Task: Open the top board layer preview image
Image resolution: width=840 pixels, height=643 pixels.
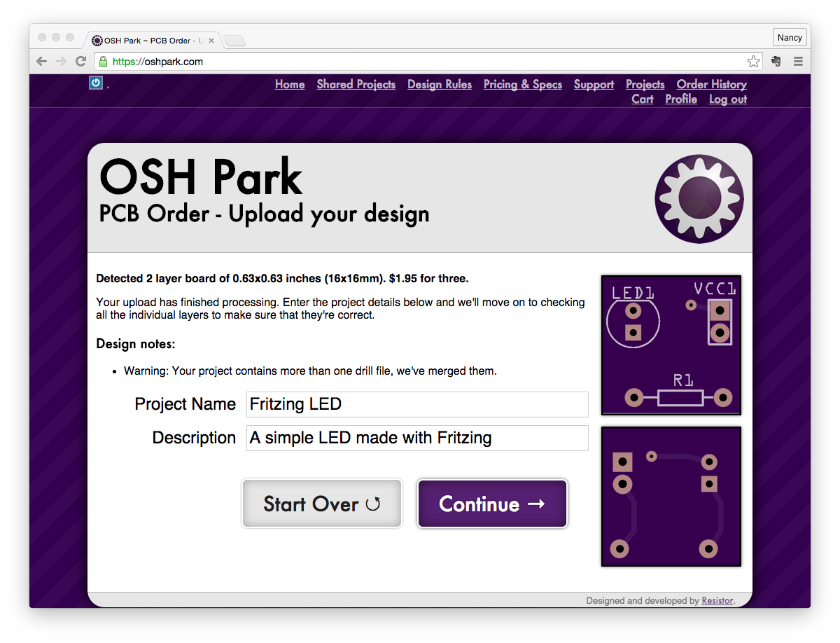Action: click(x=671, y=345)
